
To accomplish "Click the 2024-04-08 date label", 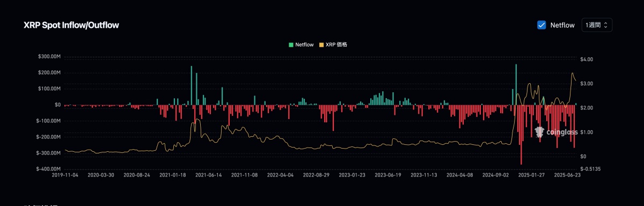I will tap(460, 175).
